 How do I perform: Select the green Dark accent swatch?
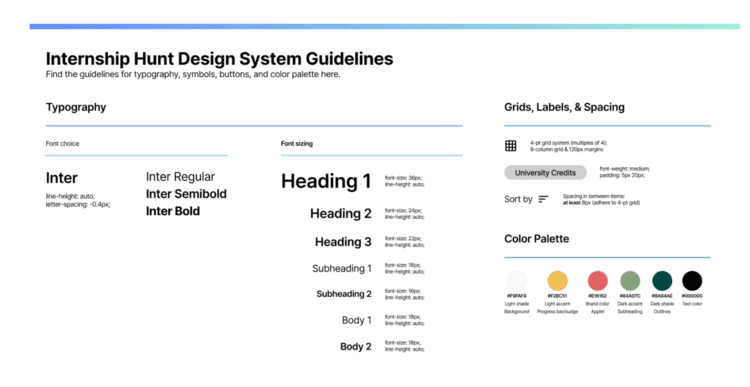(x=630, y=281)
